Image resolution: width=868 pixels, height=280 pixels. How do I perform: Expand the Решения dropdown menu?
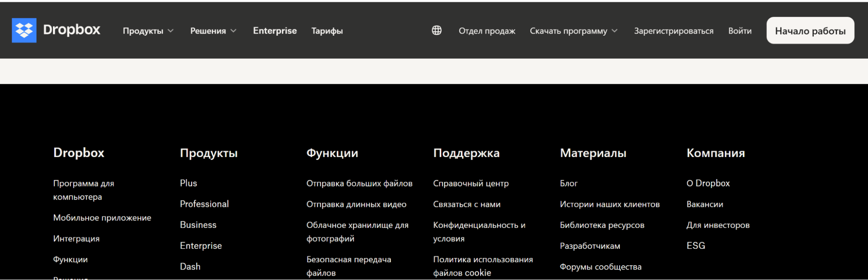[213, 31]
